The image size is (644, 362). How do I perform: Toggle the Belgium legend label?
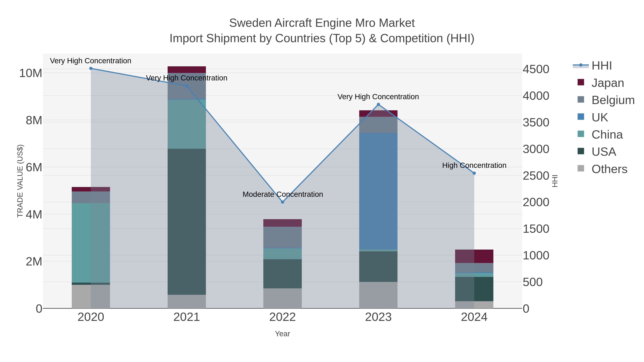613,100
